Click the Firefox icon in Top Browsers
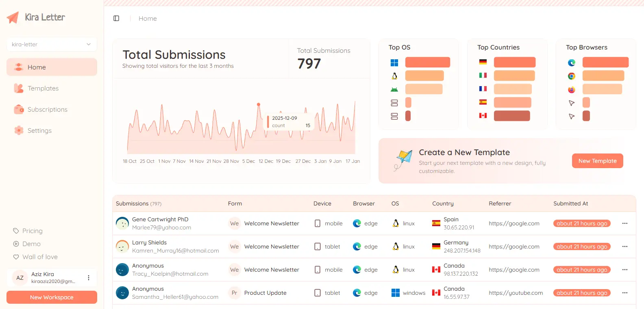This screenshot has height=309, width=644. pyautogui.click(x=572, y=89)
